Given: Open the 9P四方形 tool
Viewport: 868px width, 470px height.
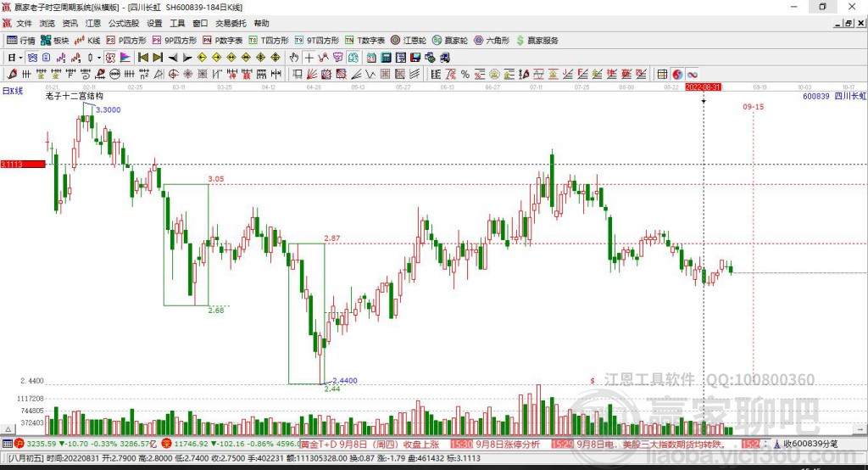Looking at the screenshot, I should 175,41.
